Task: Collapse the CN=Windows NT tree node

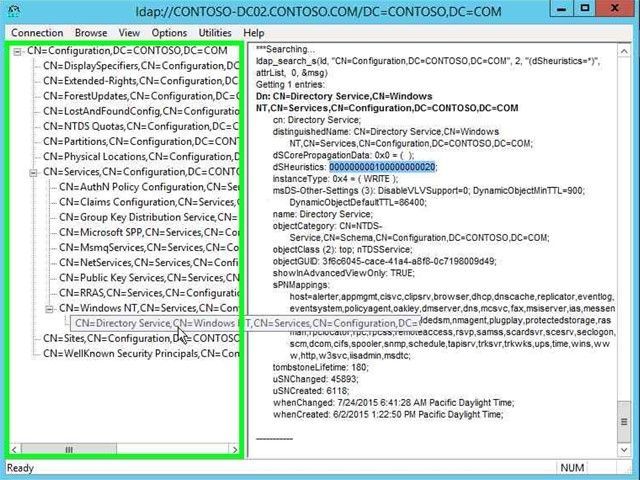Action: pyautogui.click(x=49, y=309)
